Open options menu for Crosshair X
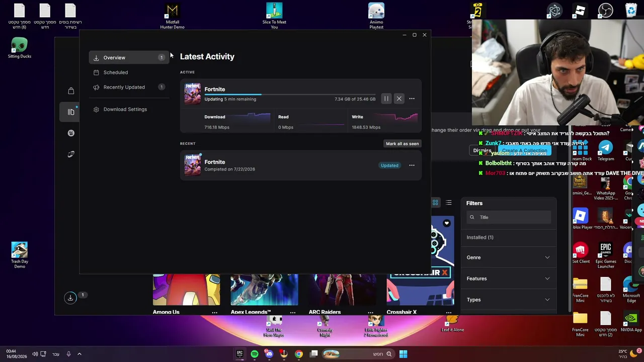This screenshot has height=362, width=644. click(x=448, y=312)
